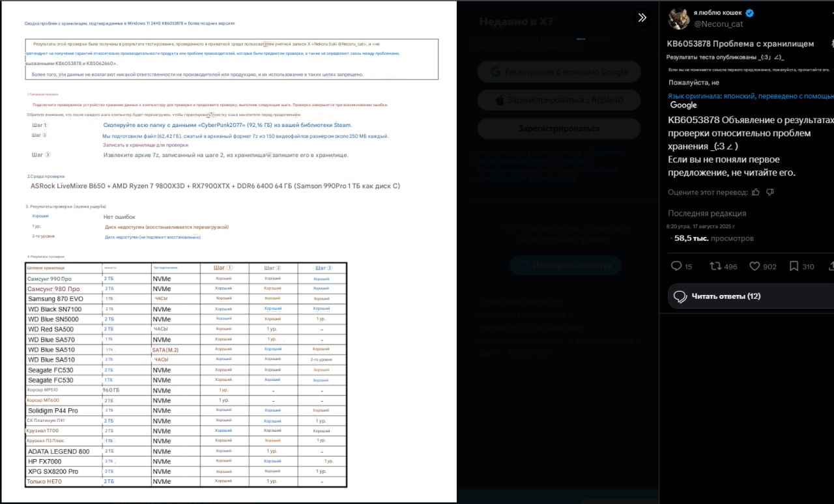Click the ADATA LEGEND 800 row name
This screenshot has width=834, height=504.
click(59, 451)
